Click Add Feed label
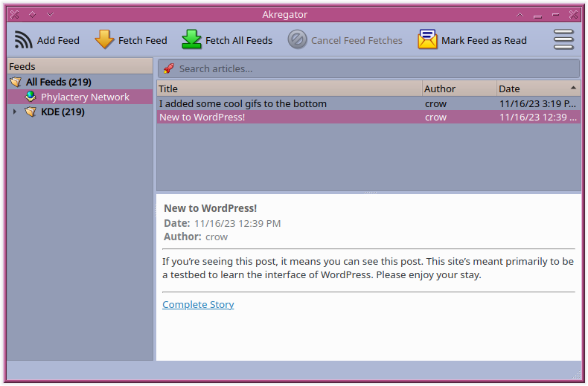Image resolution: width=588 pixels, height=386 pixels. 58,40
